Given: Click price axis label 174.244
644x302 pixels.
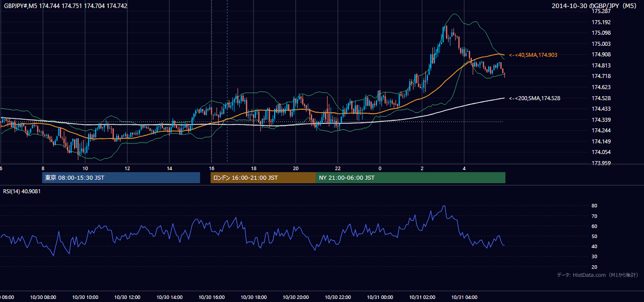Looking at the screenshot, I should [x=601, y=130].
